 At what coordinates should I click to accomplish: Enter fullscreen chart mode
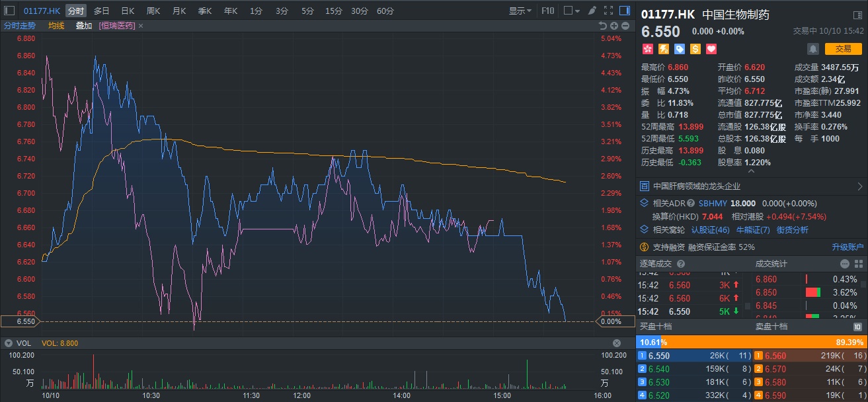[608, 11]
